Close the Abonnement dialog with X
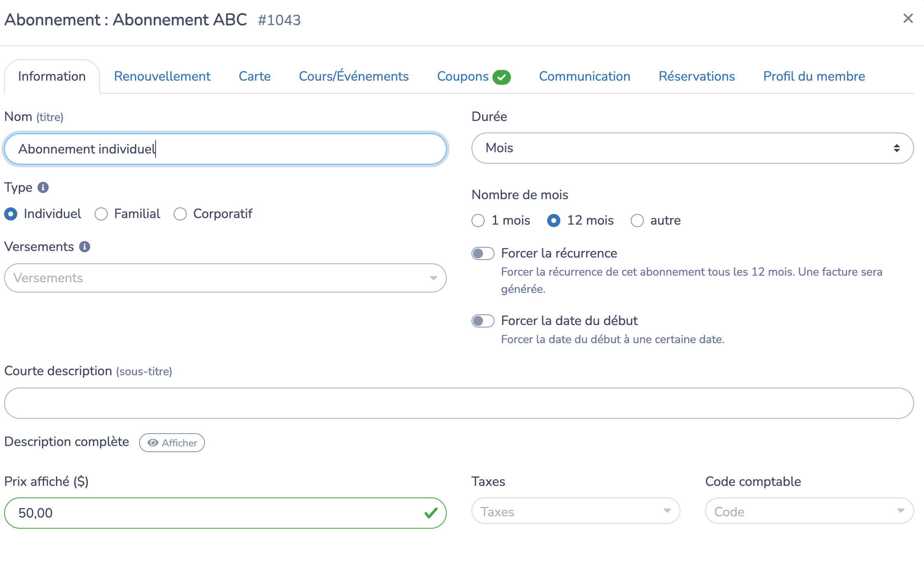The image size is (924, 562). 908,19
